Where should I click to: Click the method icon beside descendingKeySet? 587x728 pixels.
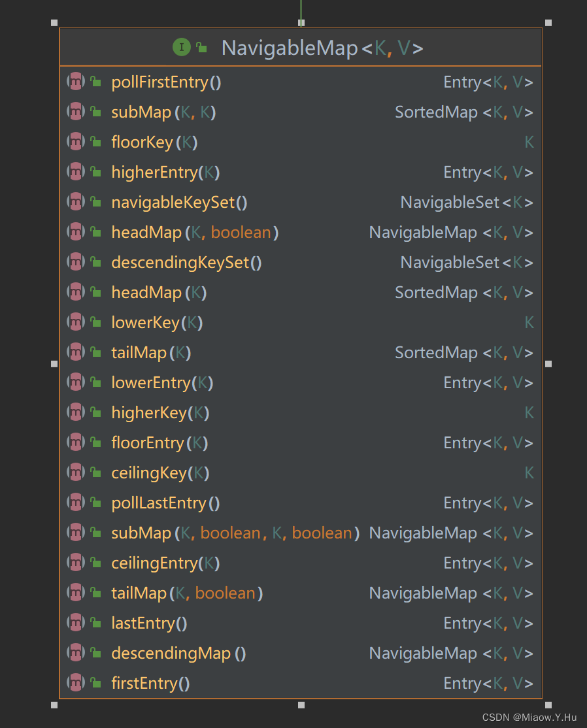pos(76,262)
